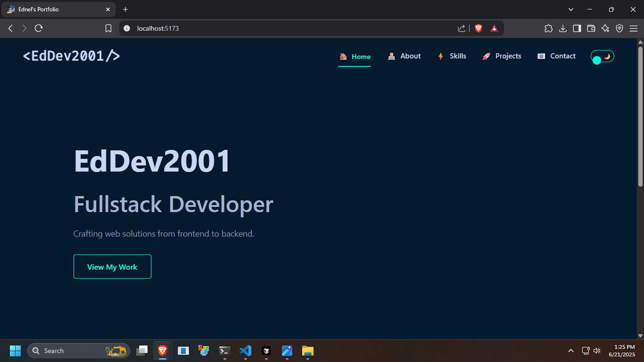Click the lightning bolt icon beside Skills
644x362 pixels.
point(440,56)
